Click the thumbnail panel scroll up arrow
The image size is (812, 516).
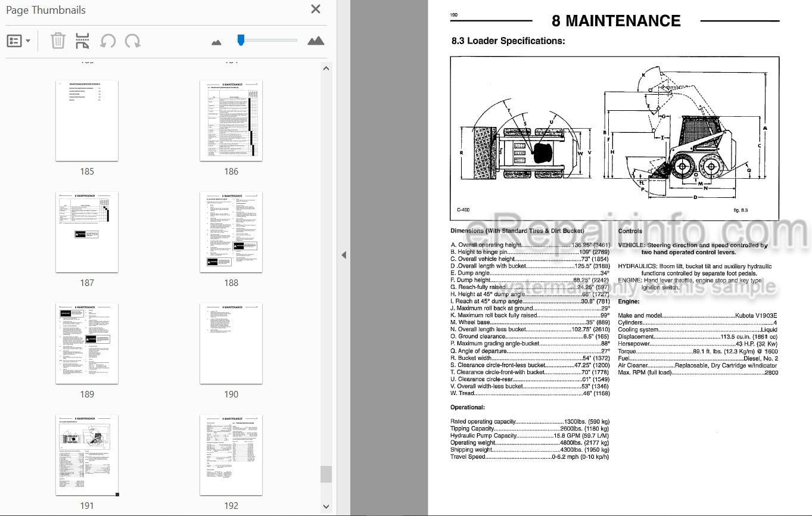coord(326,68)
